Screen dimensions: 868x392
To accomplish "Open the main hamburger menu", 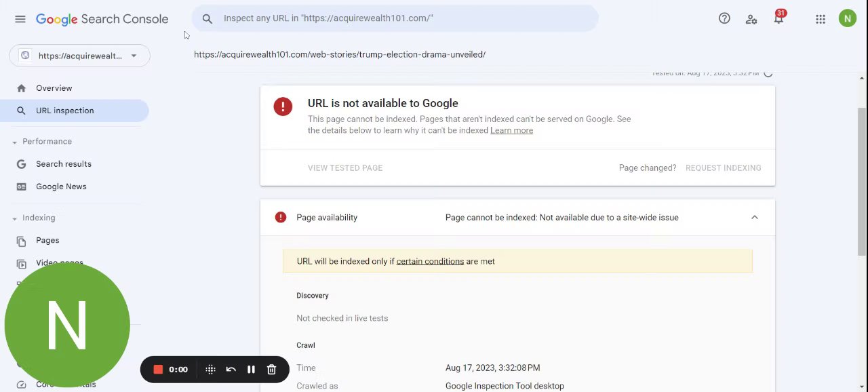I will (20, 19).
